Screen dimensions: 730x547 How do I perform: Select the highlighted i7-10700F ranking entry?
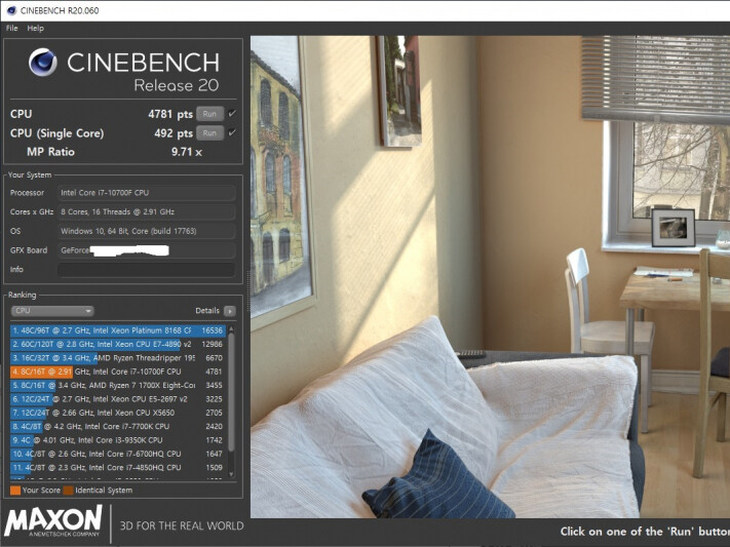[118, 371]
